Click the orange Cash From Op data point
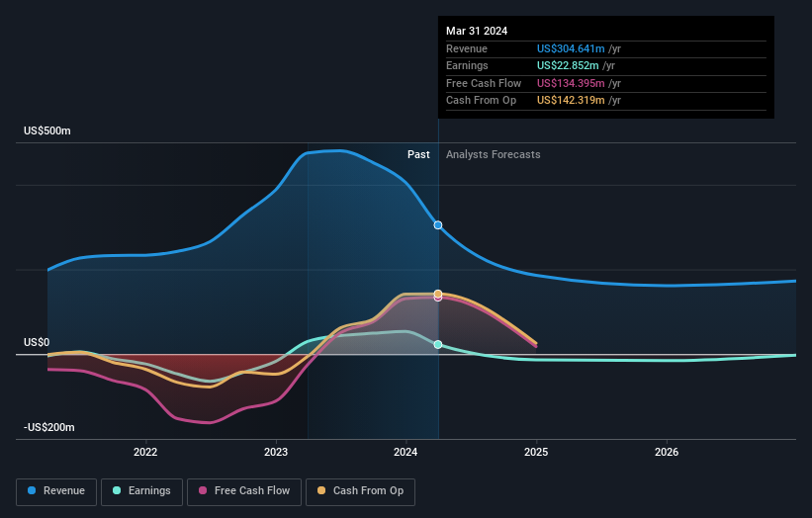Viewport: 812px width, 518px height. point(438,294)
